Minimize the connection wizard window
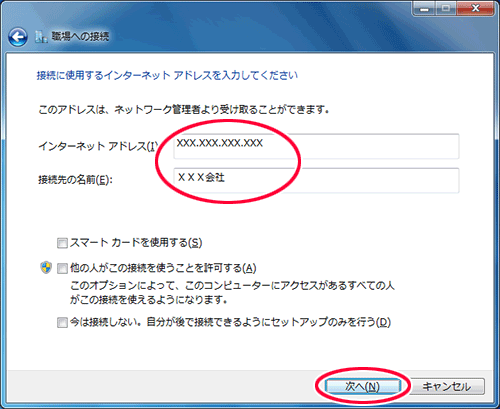 coord(424,8)
